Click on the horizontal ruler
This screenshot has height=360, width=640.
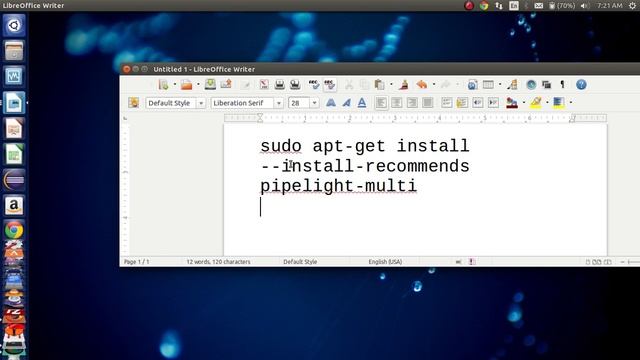click(416, 118)
